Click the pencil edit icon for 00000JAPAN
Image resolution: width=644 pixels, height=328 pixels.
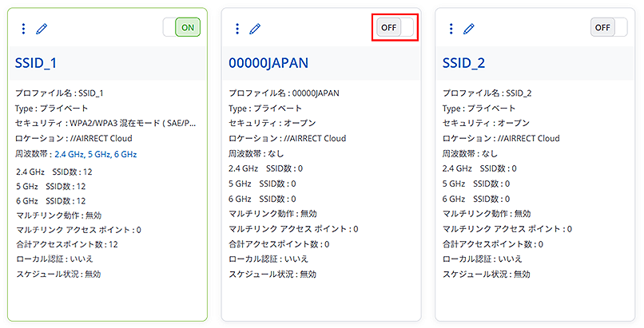[256, 29]
